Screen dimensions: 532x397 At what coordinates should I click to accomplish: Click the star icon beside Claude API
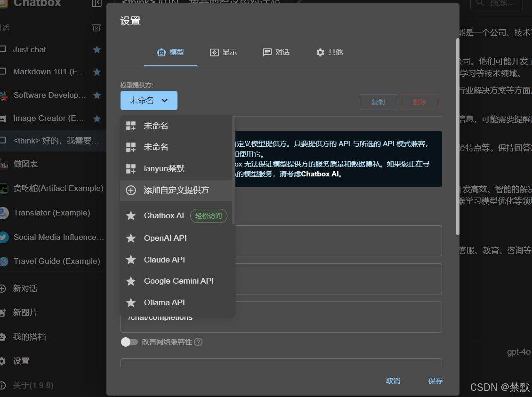click(131, 260)
